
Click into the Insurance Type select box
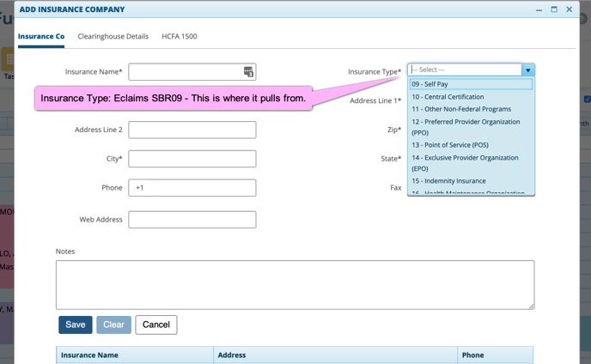tap(465, 70)
